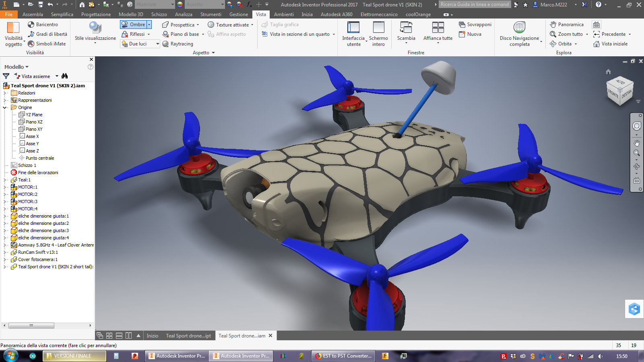The height and width of the screenshot is (362, 644).
Task: Click the taskbar volume speaker icon
Action: 600,356
